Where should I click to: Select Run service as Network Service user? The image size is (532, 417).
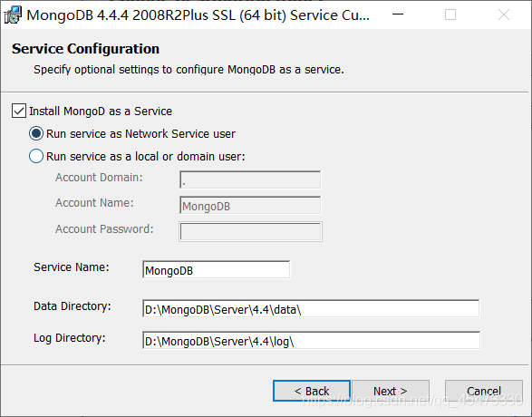[36, 133]
